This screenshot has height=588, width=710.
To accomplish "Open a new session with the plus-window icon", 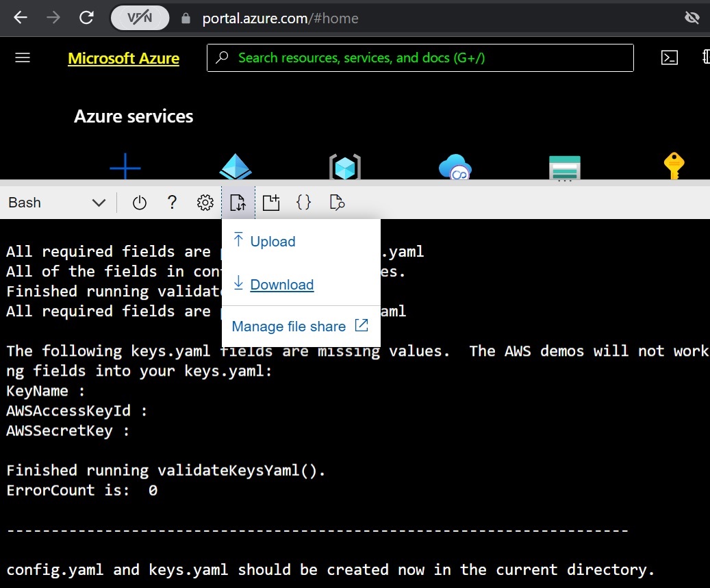I will point(270,203).
